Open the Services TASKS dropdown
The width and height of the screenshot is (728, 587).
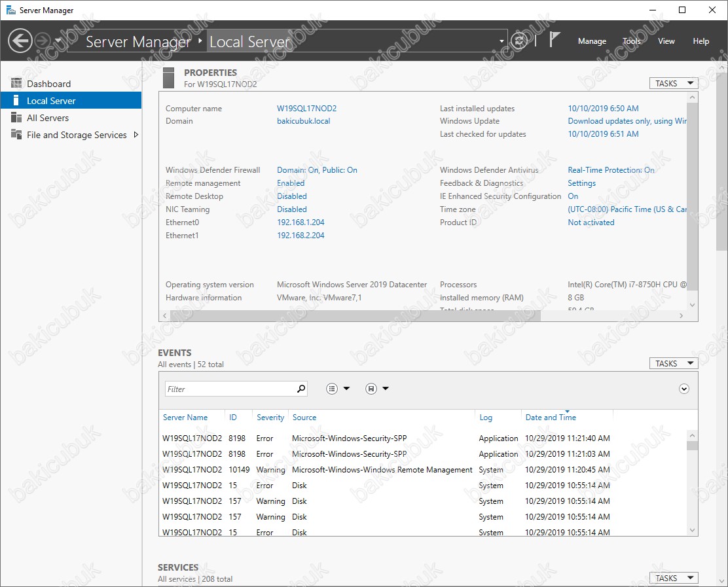click(x=673, y=578)
